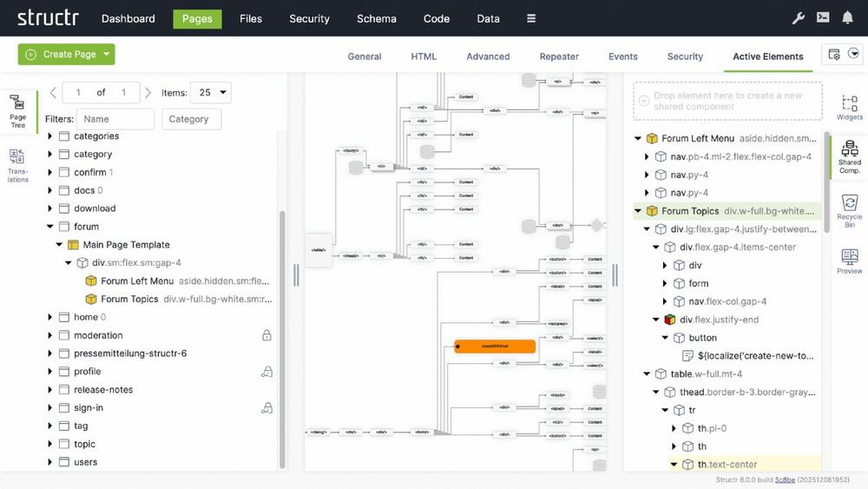This screenshot has width=868, height=489.
Task: Open the Items per page dropdown
Action: (x=213, y=92)
